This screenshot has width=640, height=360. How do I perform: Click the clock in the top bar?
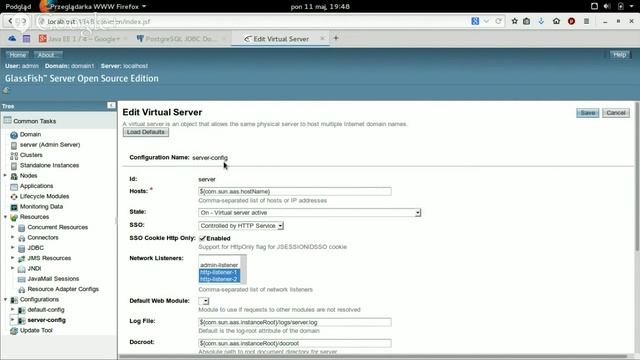[x=320, y=7]
